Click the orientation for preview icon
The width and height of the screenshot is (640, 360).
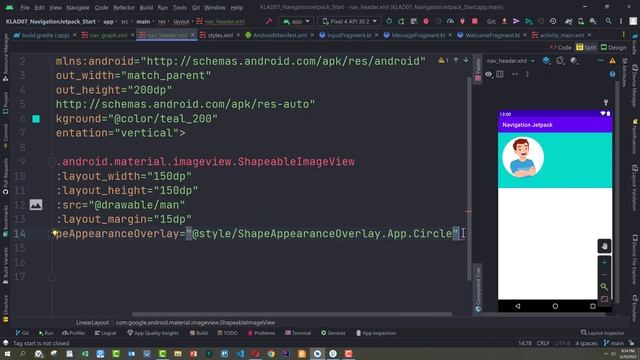[560, 61]
